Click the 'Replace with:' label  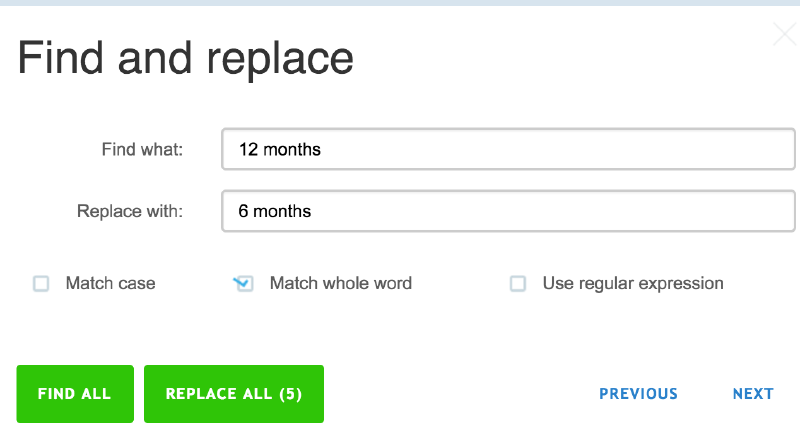coord(130,212)
